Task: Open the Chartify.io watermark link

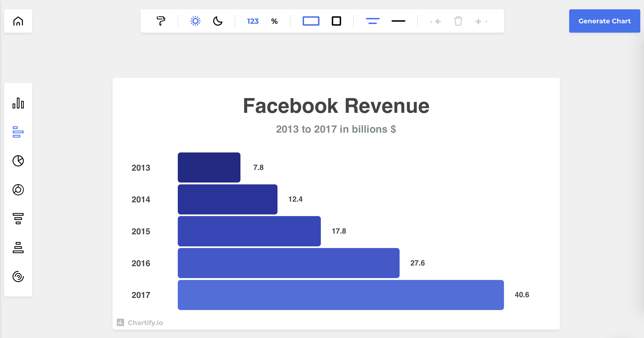Action: click(x=140, y=322)
